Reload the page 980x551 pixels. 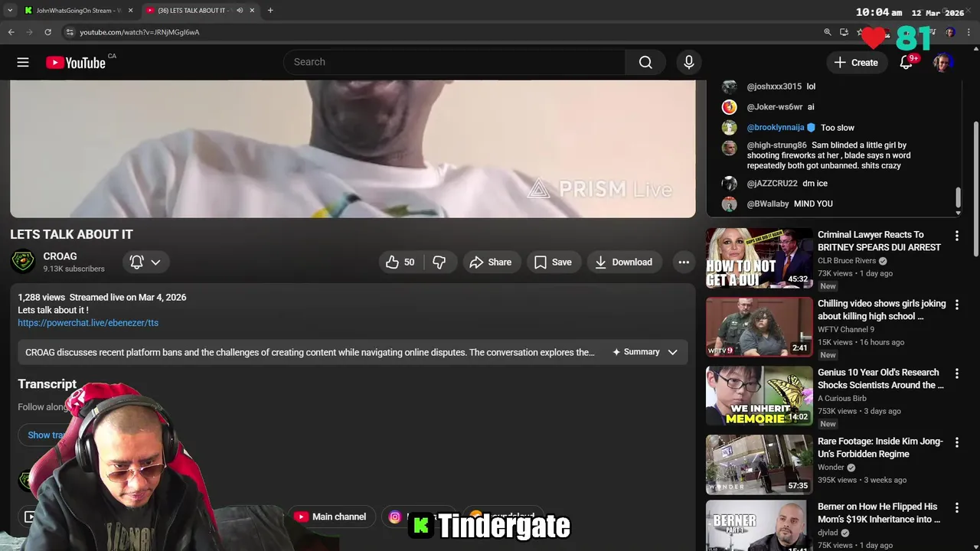pyautogui.click(x=47, y=32)
